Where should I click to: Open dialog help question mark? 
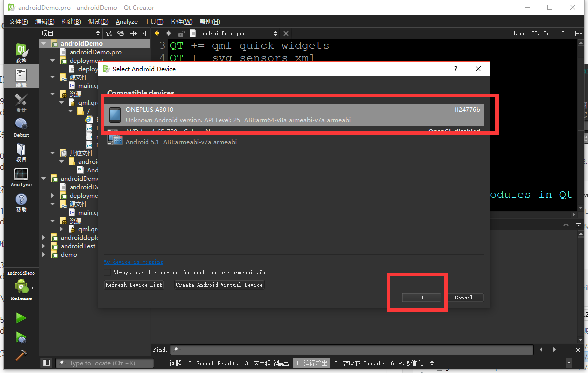pyautogui.click(x=455, y=69)
